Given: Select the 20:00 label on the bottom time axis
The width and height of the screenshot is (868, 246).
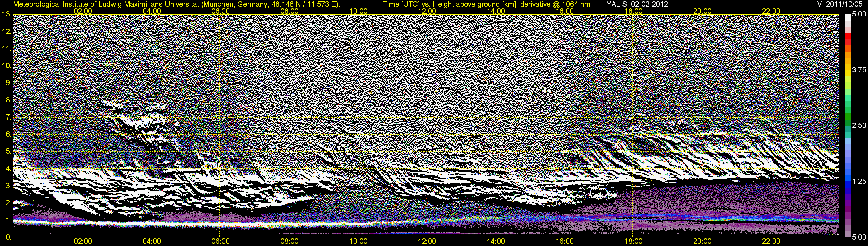Looking at the screenshot, I should coord(702,241).
